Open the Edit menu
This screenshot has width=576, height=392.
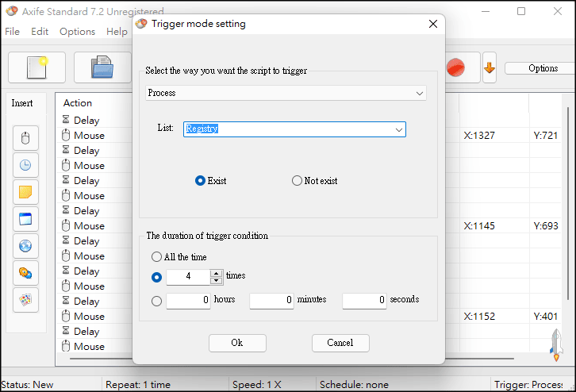(x=40, y=32)
